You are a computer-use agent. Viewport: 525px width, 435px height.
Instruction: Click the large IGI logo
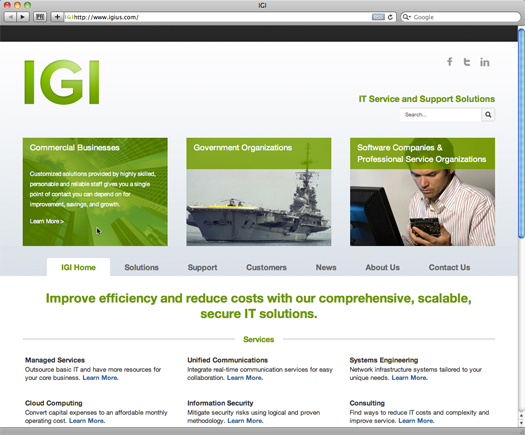coord(62,82)
